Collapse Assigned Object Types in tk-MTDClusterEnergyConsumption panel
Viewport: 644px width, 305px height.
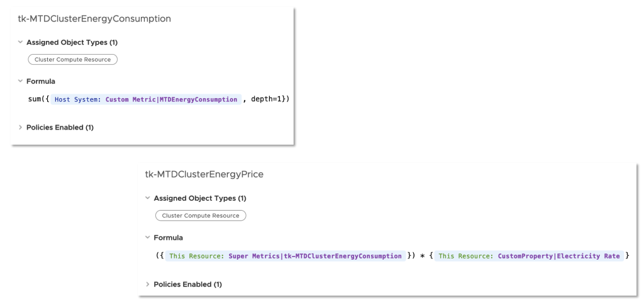point(20,42)
